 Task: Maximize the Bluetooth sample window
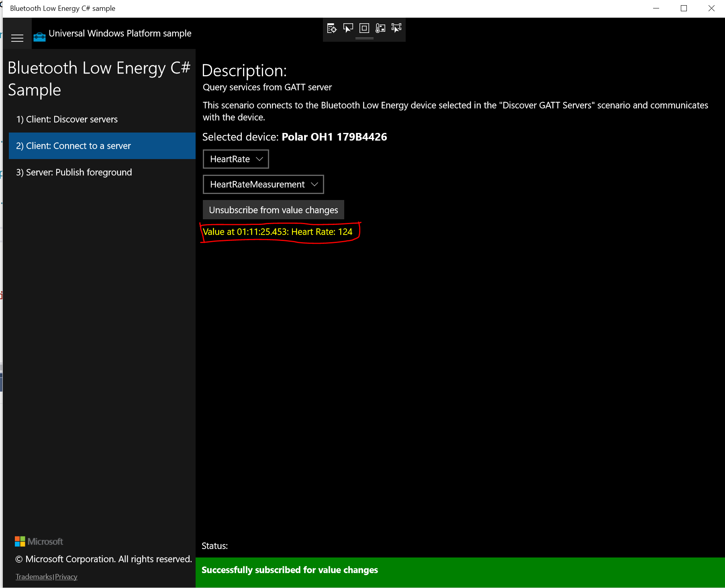(684, 8)
